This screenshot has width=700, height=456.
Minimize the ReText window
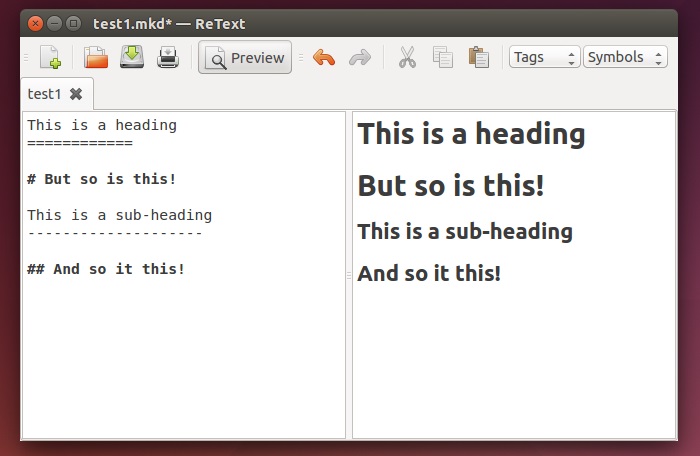pyautogui.click(x=54, y=23)
